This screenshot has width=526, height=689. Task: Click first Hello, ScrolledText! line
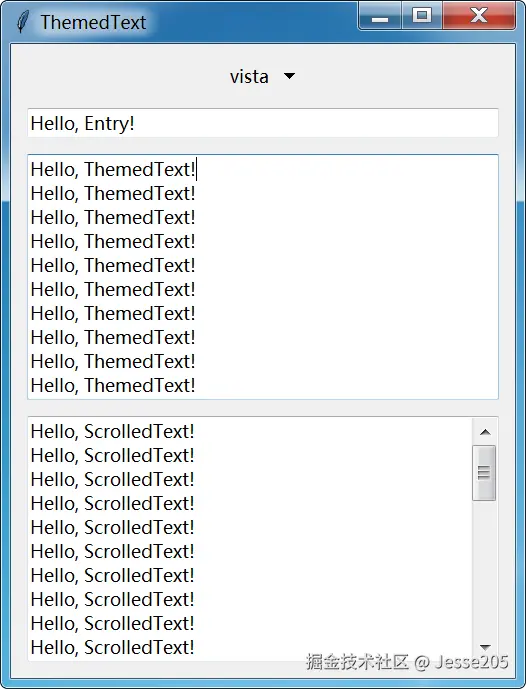coord(112,432)
